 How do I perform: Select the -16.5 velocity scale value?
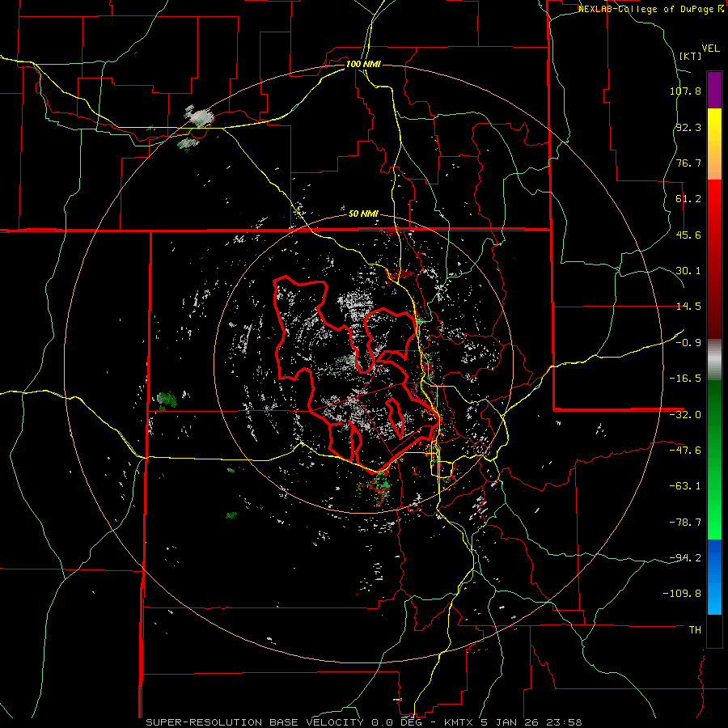685,379
